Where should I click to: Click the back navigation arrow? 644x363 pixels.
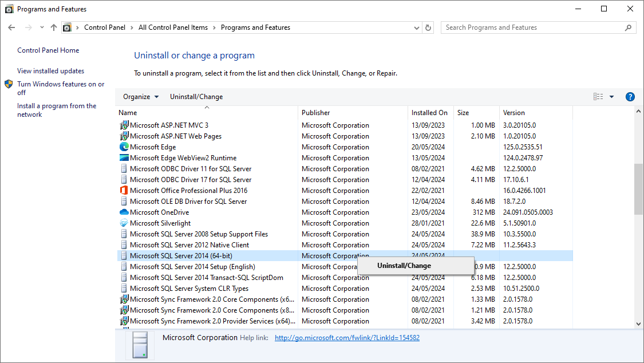(x=11, y=27)
